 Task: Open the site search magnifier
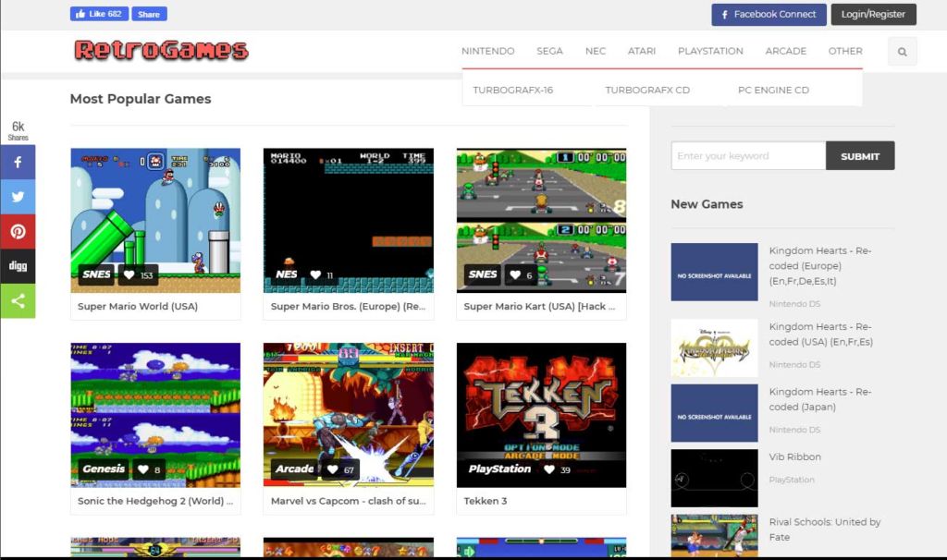pos(902,51)
